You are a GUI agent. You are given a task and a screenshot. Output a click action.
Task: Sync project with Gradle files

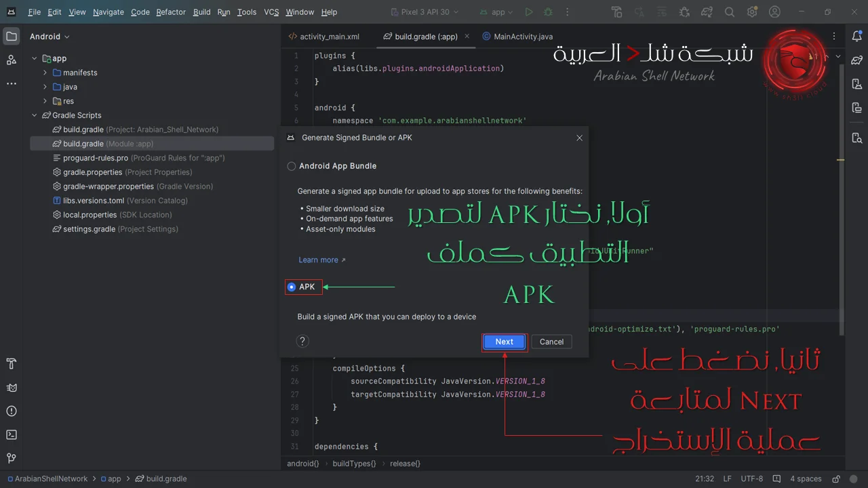[707, 12]
